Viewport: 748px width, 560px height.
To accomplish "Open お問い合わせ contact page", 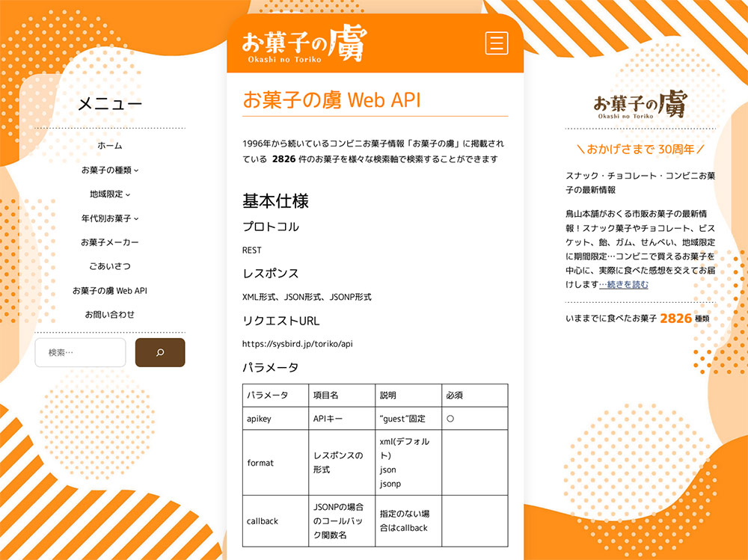I will coord(110,315).
